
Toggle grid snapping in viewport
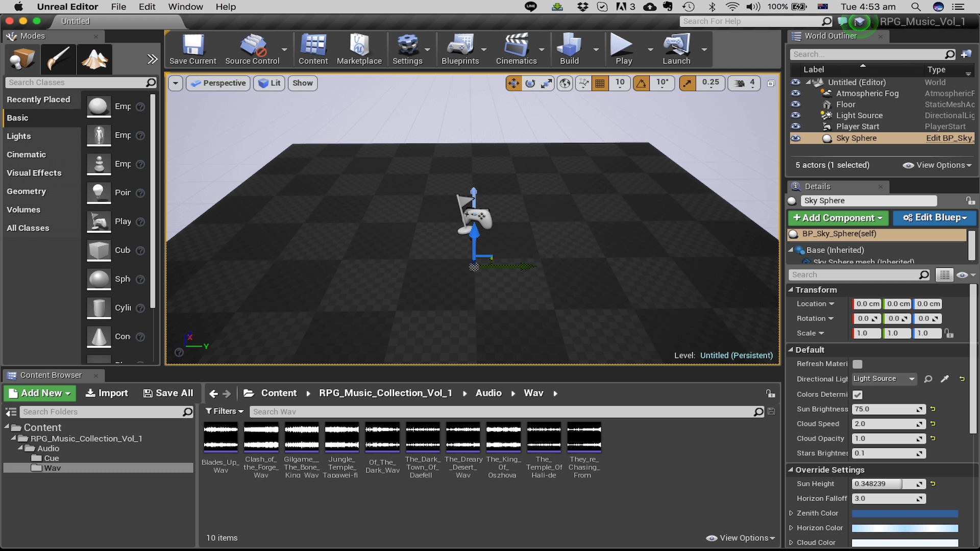[600, 83]
